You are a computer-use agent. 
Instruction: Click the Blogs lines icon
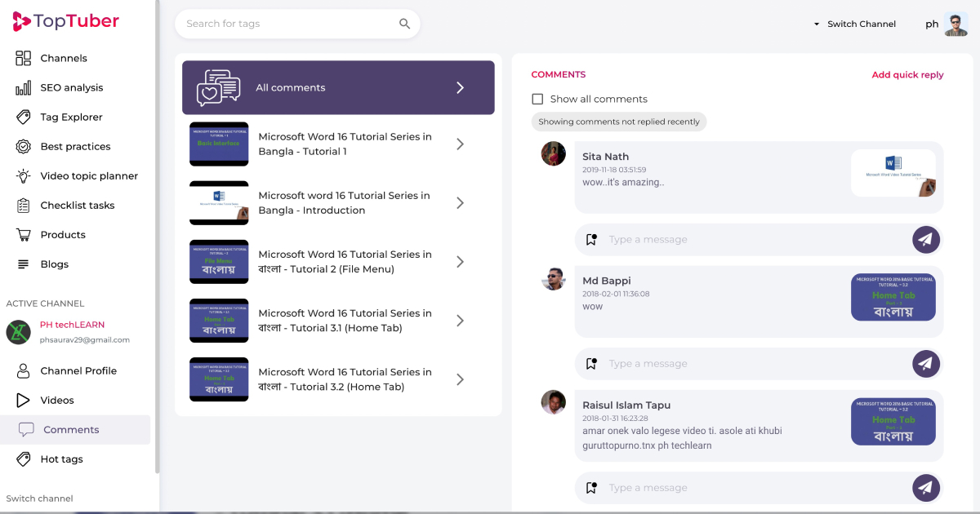[24, 264]
